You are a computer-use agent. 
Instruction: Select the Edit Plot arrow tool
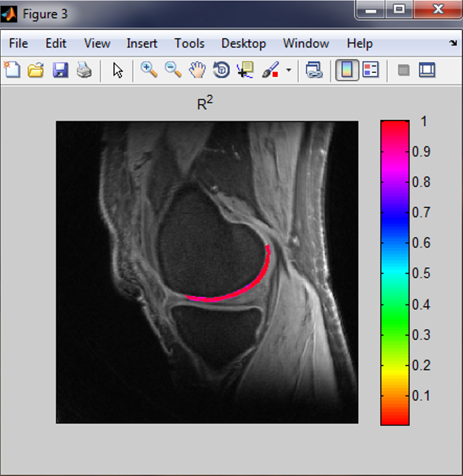[118, 70]
